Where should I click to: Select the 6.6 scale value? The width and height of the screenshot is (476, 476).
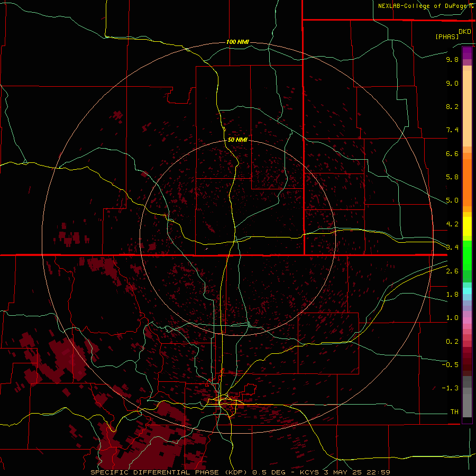[452, 153]
